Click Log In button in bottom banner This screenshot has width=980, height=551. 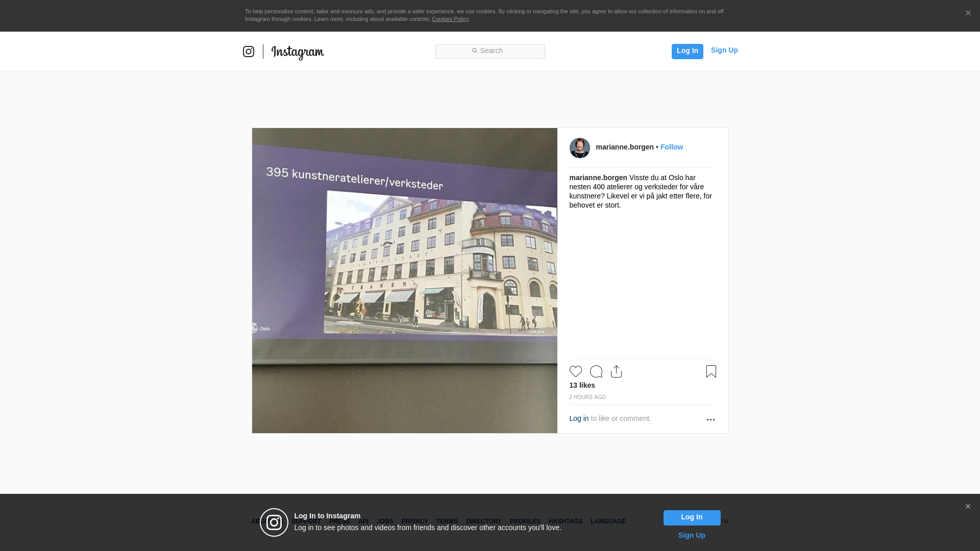tap(692, 518)
